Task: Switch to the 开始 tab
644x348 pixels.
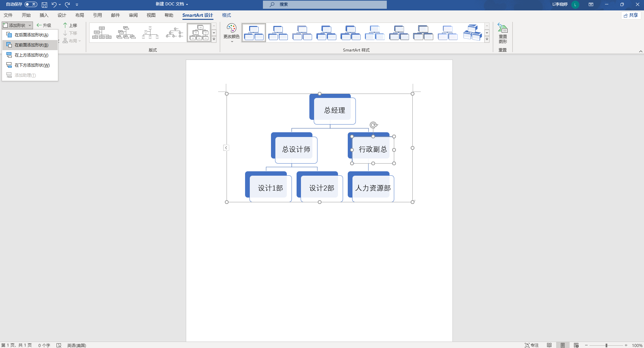Action: pyautogui.click(x=26, y=15)
